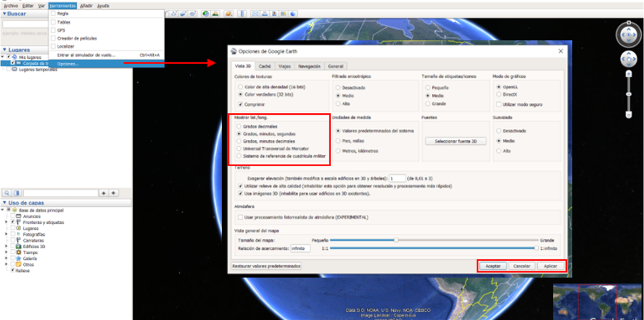This screenshot has width=644, height=320.
Task: Click the move-up arrow button in Lugares panel
Action: click(104, 193)
